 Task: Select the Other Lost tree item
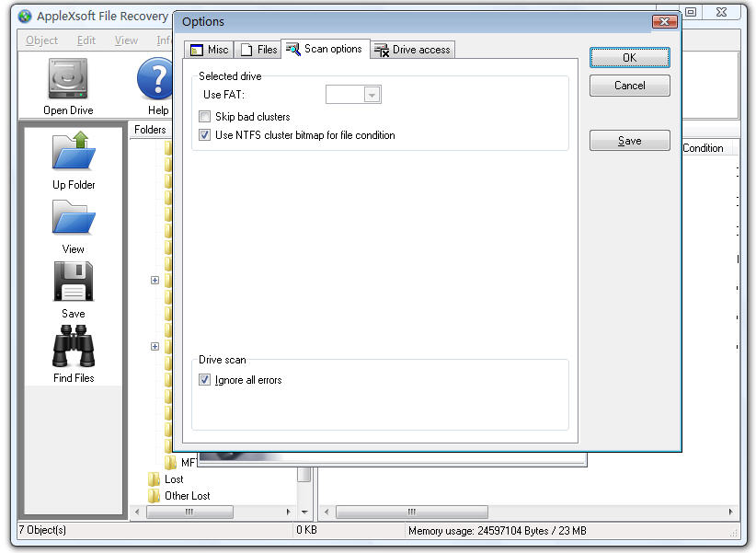click(x=187, y=496)
